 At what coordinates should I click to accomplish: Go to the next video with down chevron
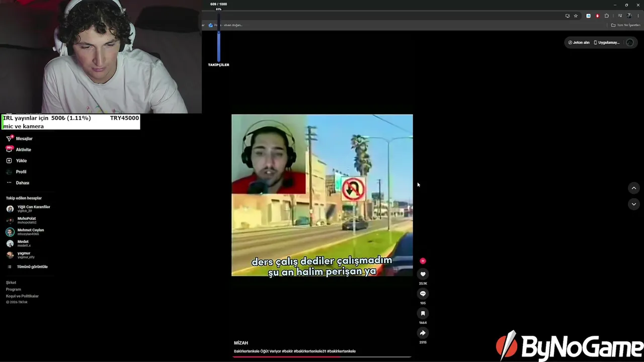[634, 204]
